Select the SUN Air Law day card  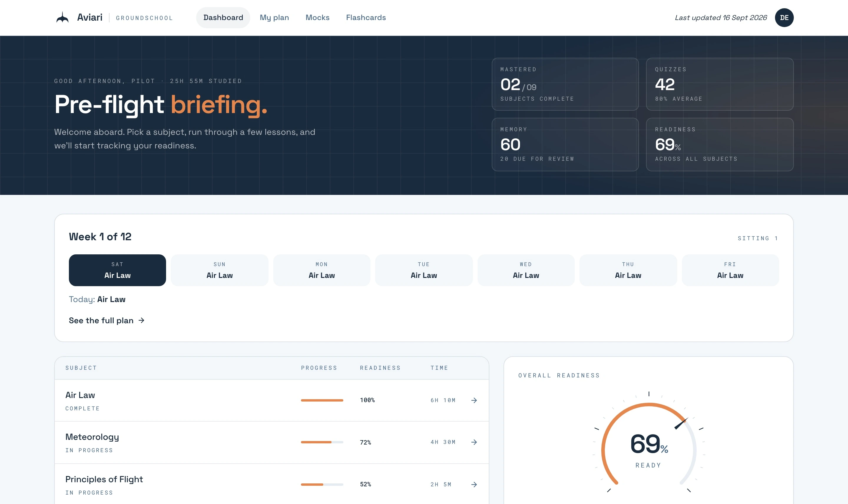click(x=219, y=270)
